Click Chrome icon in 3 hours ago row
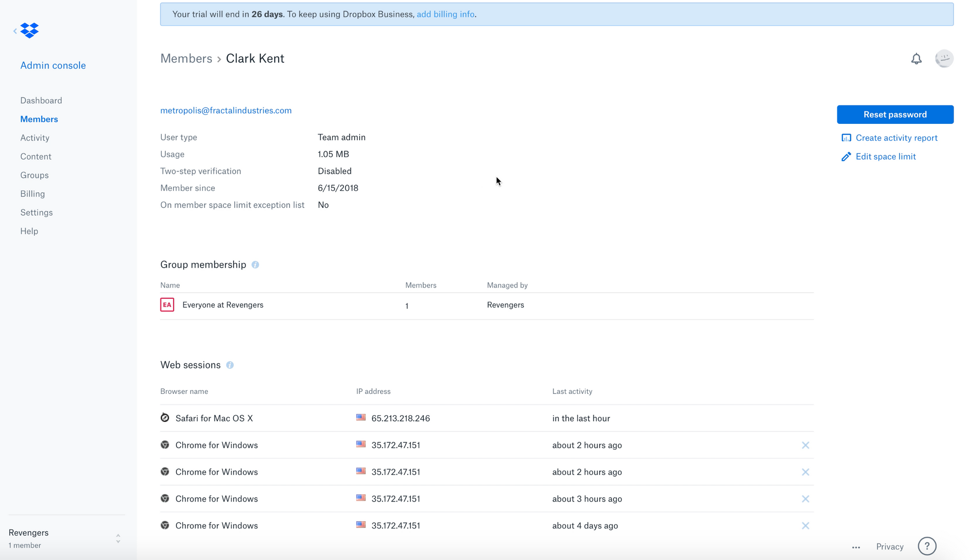This screenshot has height=560, width=972. click(x=165, y=498)
